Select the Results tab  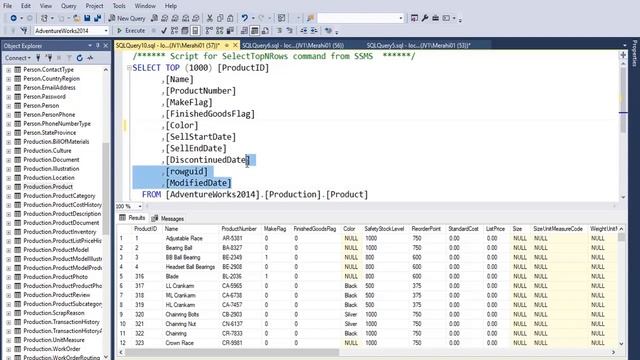pyautogui.click(x=132, y=218)
